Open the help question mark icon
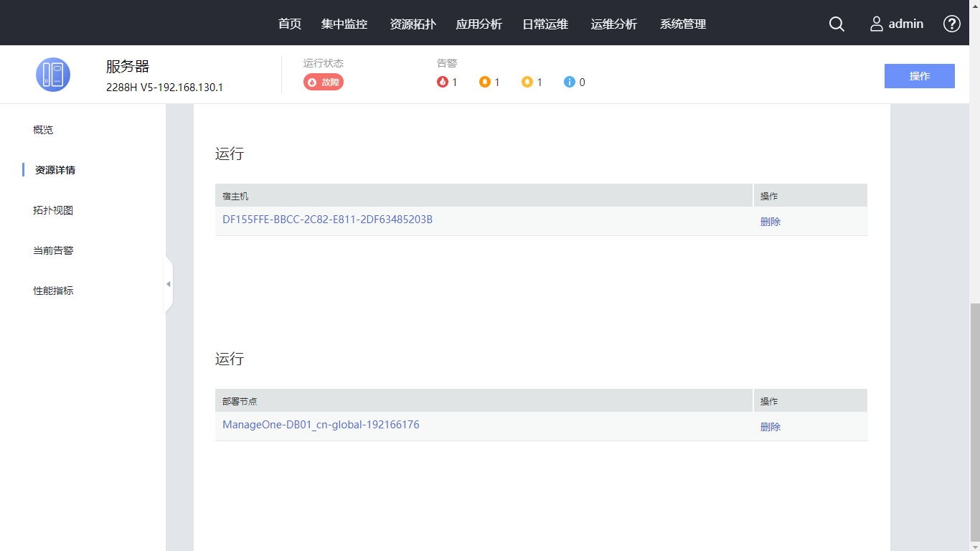 951,24
